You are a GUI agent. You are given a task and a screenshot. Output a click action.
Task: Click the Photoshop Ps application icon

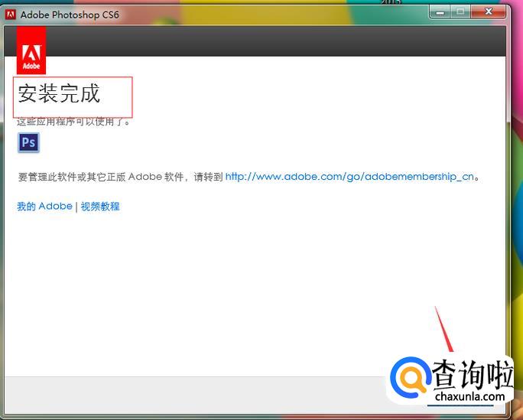point(28,143)
